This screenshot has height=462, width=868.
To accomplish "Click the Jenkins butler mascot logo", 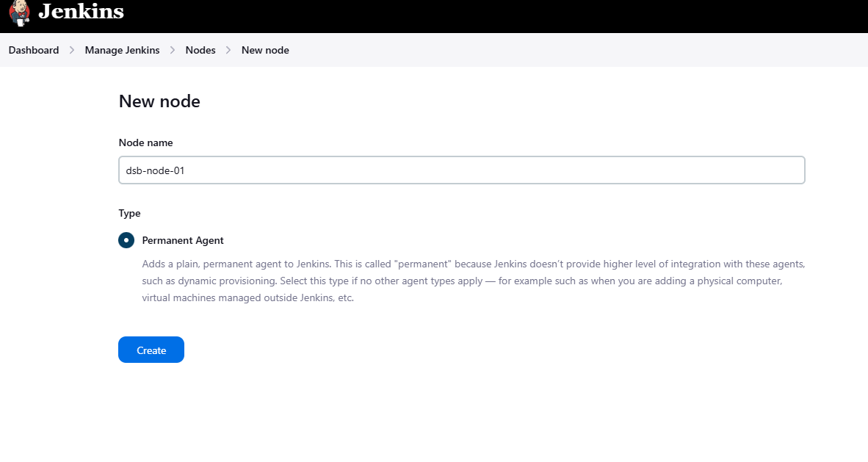I will tap(19, 12).
